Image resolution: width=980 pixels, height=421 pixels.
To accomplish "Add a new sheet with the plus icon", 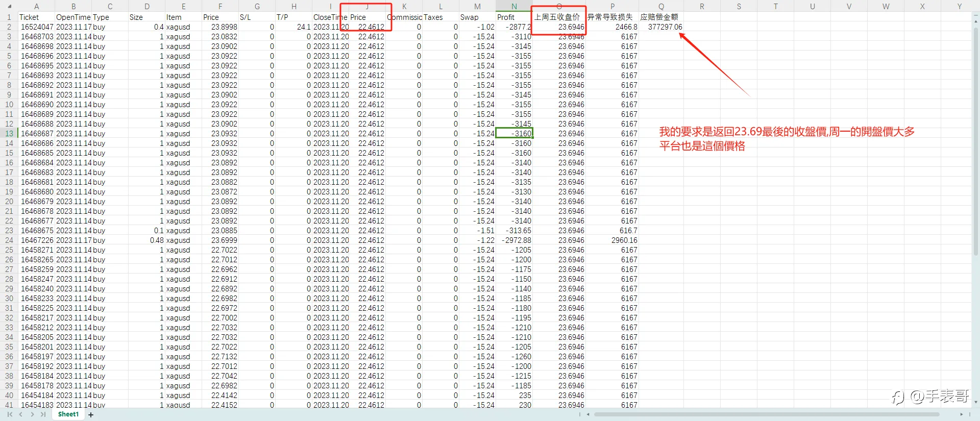I will click(91, 415).
